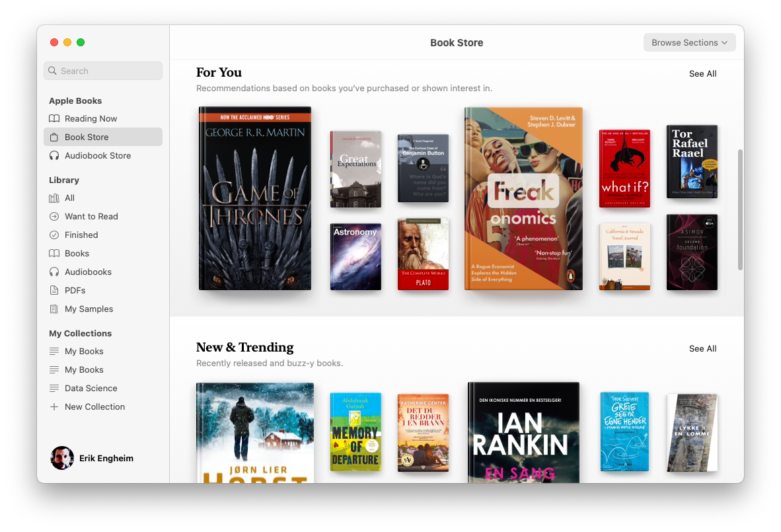
Task: Create a New Collection
Action: click(x=103, y=406)
